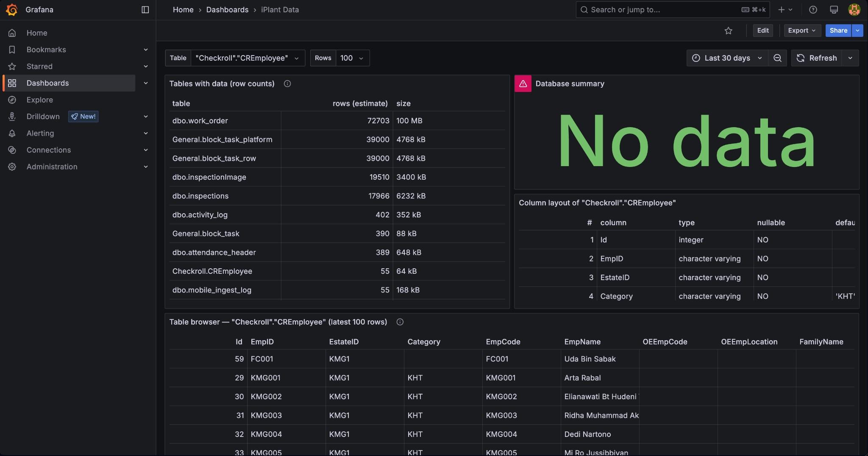Open the news monitor icon in top bar
The height and width of the screenshot is (456, 868).
point(834,10)
